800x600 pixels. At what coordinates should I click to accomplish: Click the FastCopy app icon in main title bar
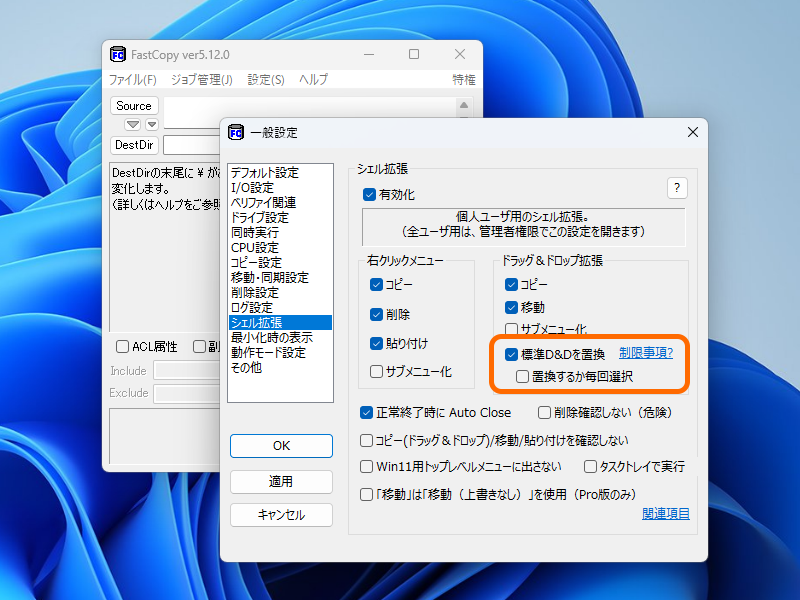tap(118, 54)
